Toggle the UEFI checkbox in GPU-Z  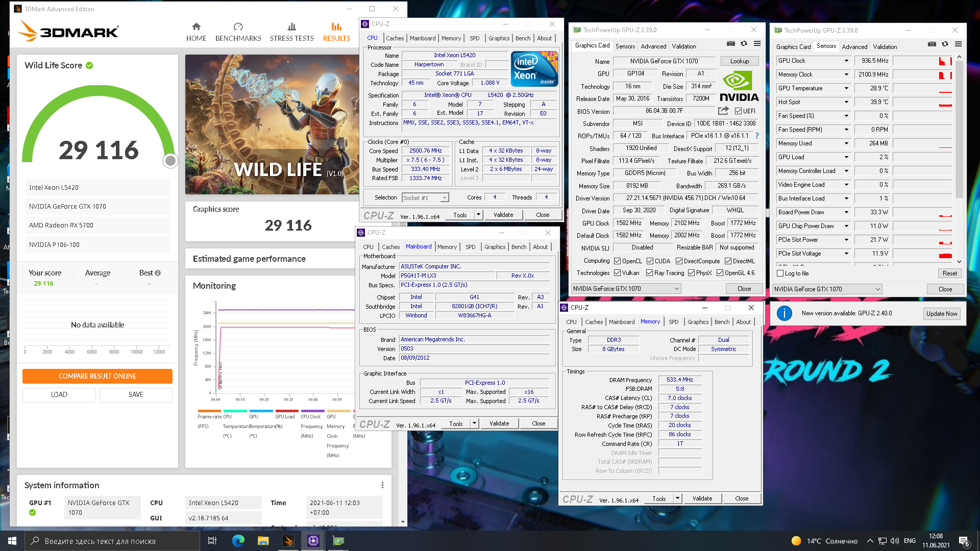pos(738,111)
